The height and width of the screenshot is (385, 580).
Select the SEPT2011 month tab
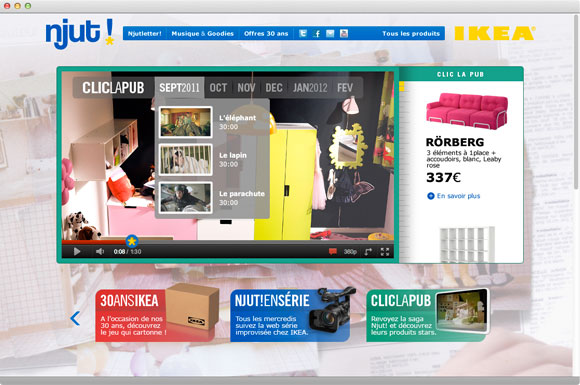(179, 88)
